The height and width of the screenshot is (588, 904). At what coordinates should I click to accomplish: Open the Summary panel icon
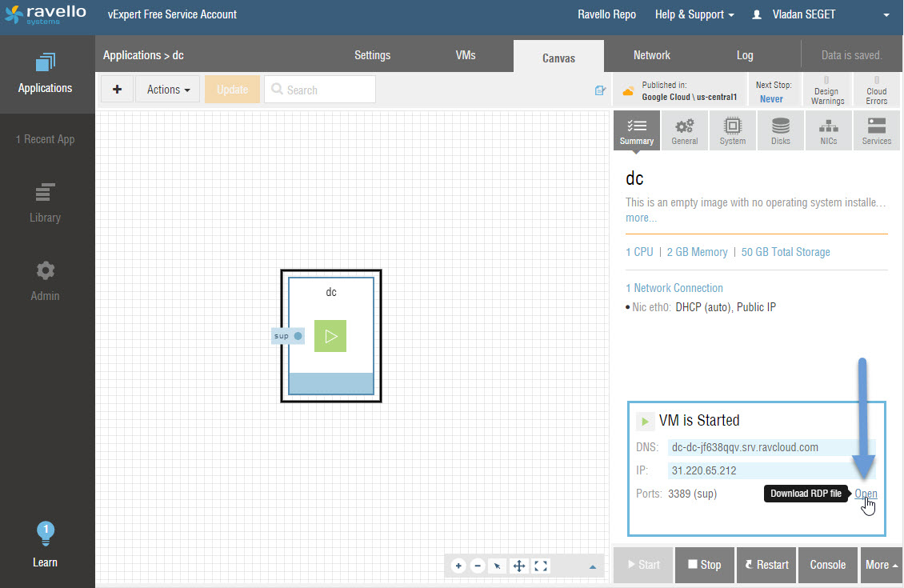[x=636, y=130]
